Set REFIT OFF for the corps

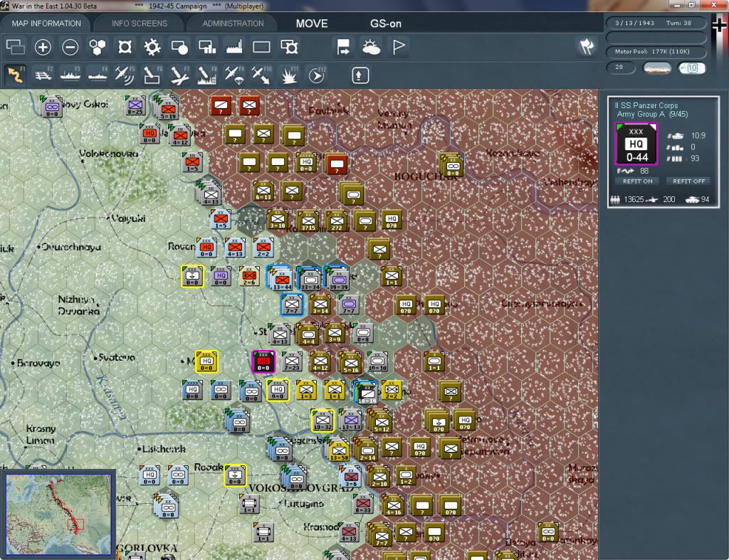688,181
